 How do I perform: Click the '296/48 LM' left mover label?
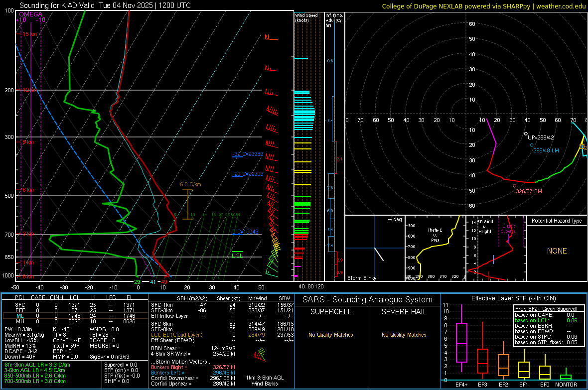point(546,150)
